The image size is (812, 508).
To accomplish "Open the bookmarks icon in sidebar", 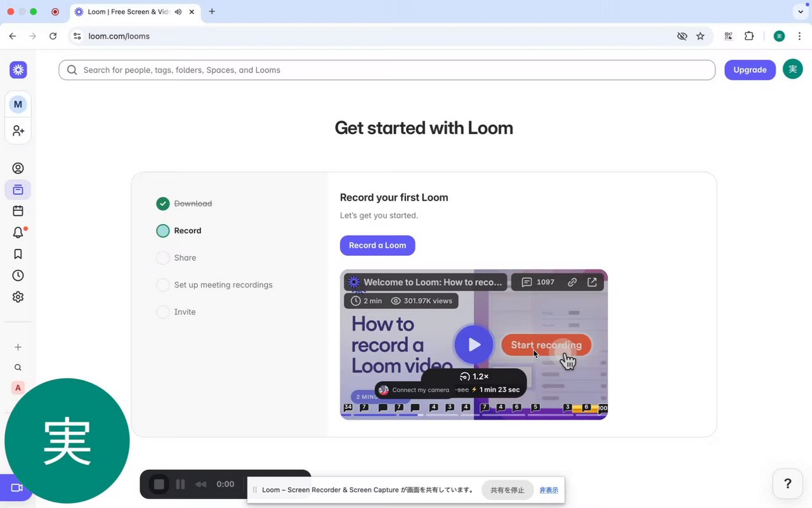I will tap(18, 254).
